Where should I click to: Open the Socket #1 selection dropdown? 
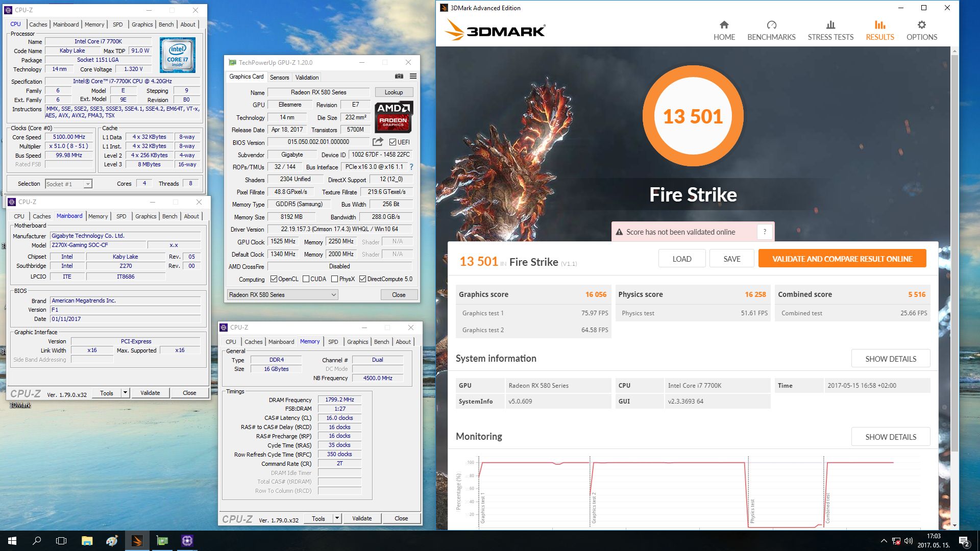(x=88, y=184)
